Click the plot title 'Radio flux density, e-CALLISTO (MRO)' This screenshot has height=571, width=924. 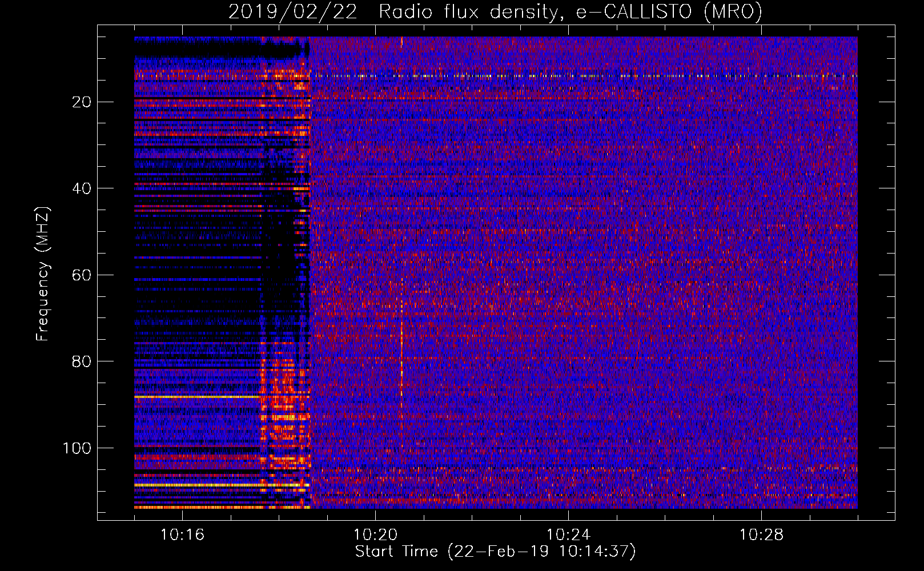tap(570, 12)
